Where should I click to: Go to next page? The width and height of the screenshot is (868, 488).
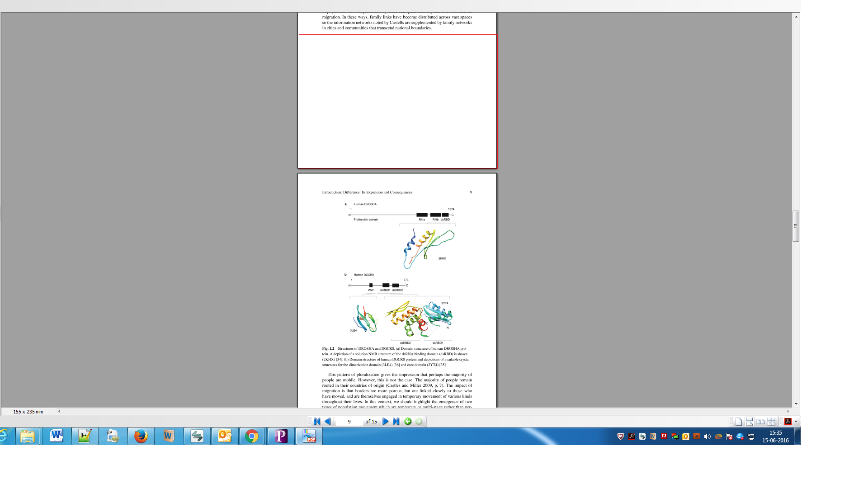tap(385, 421)
